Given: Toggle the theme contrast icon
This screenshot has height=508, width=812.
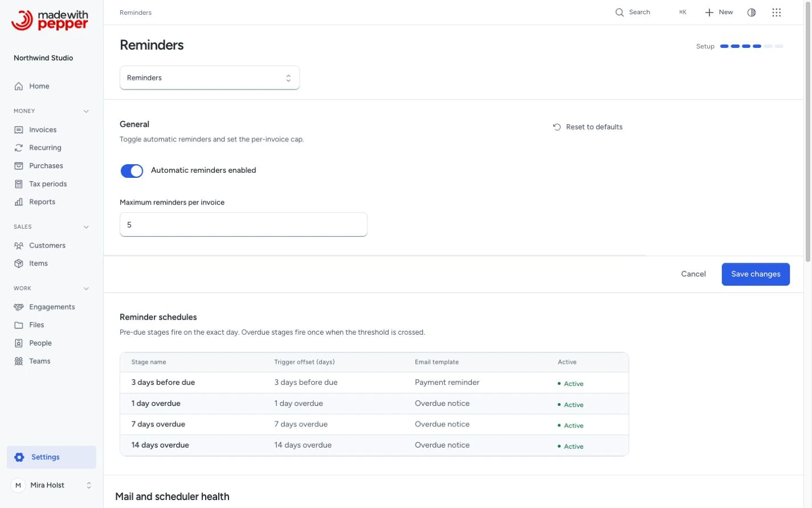Looking at the screenshot, I should click(752, 13).
